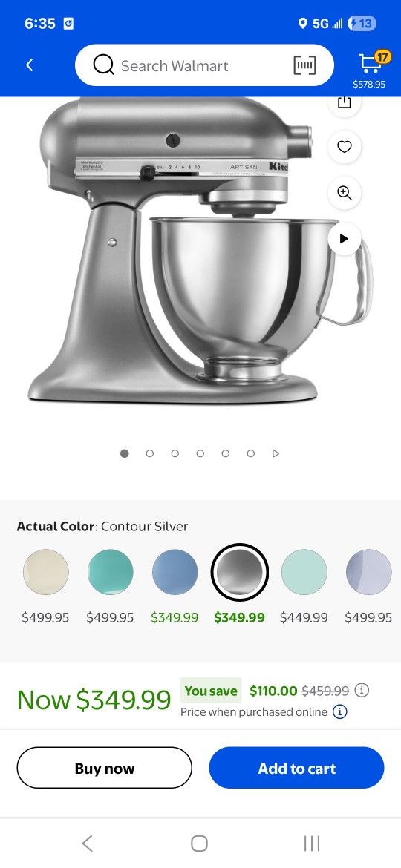Tap the share icon on product image
The width and height of the screenshot is (401, 868).
(x=345, y=103)
